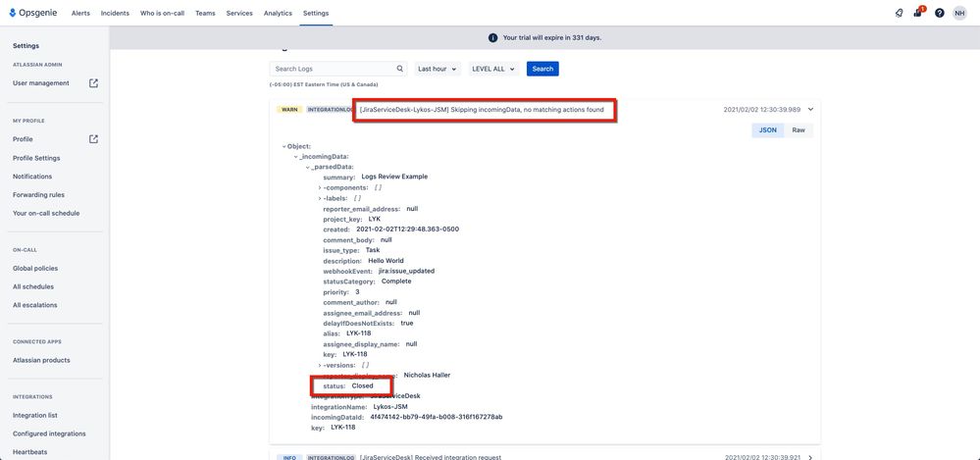Open User management in sidebar

coord(40,83)
